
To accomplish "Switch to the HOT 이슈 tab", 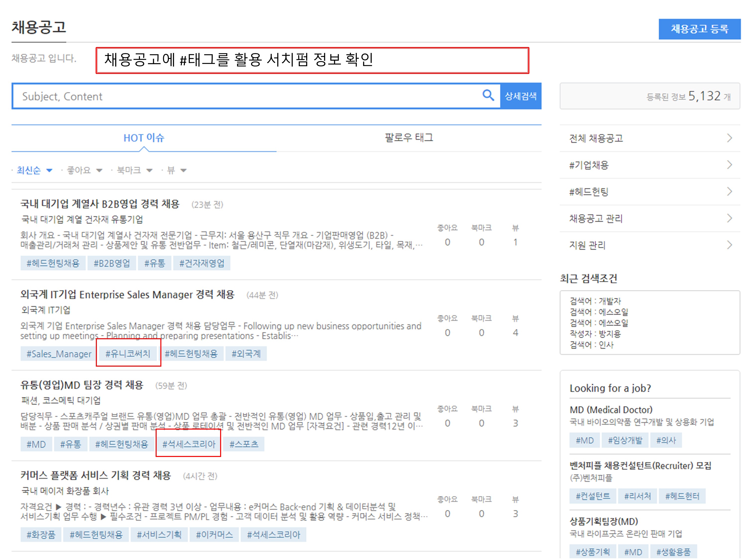I will pos(143,138).
